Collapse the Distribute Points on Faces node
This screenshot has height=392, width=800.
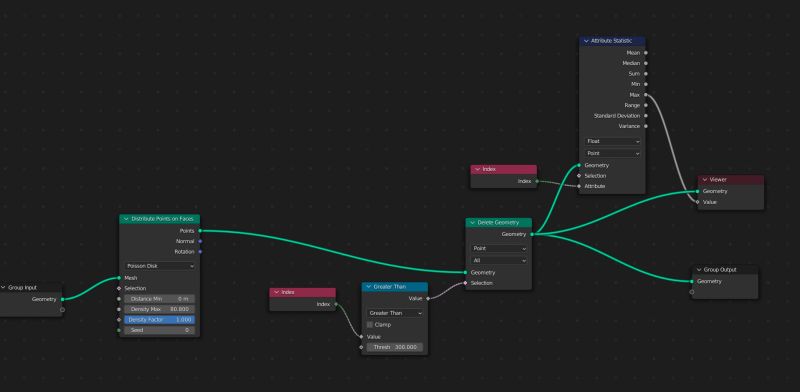coord(126,219)
